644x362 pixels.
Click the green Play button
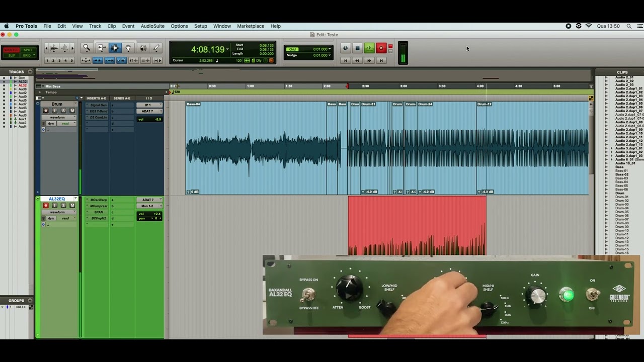pyautogui.click(x=369, y=48)
